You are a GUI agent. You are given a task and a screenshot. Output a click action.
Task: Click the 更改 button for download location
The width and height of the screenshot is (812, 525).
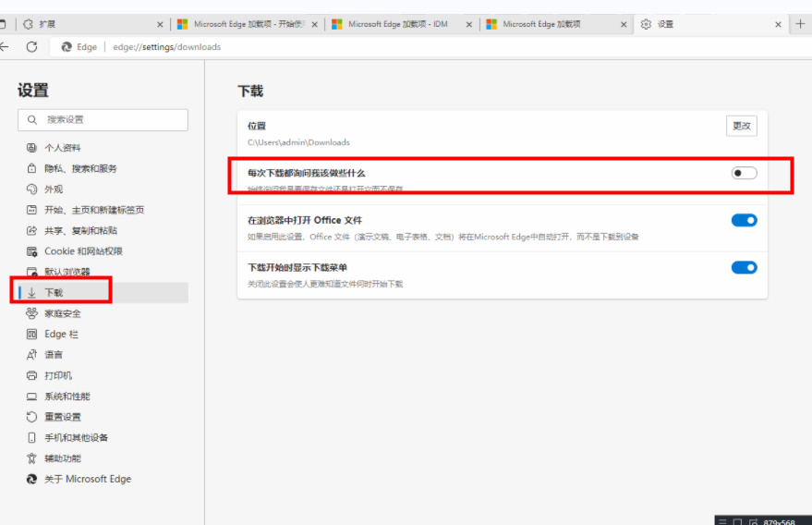(x=742, y=127)
